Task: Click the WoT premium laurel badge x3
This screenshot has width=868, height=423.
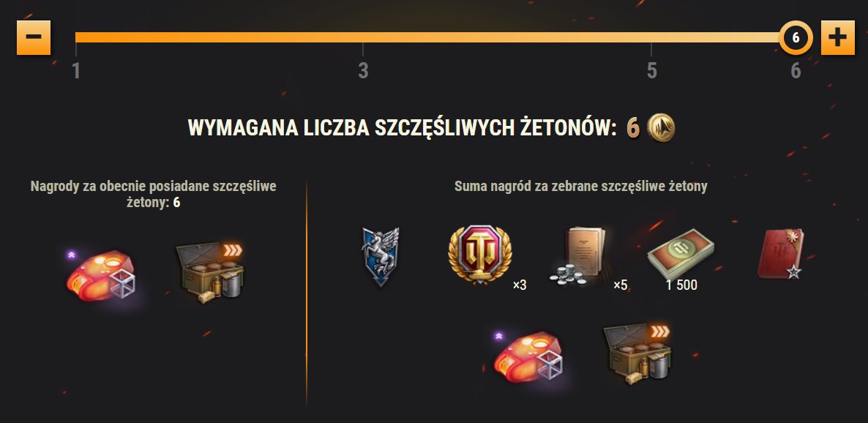Action: tap(480, 255)
